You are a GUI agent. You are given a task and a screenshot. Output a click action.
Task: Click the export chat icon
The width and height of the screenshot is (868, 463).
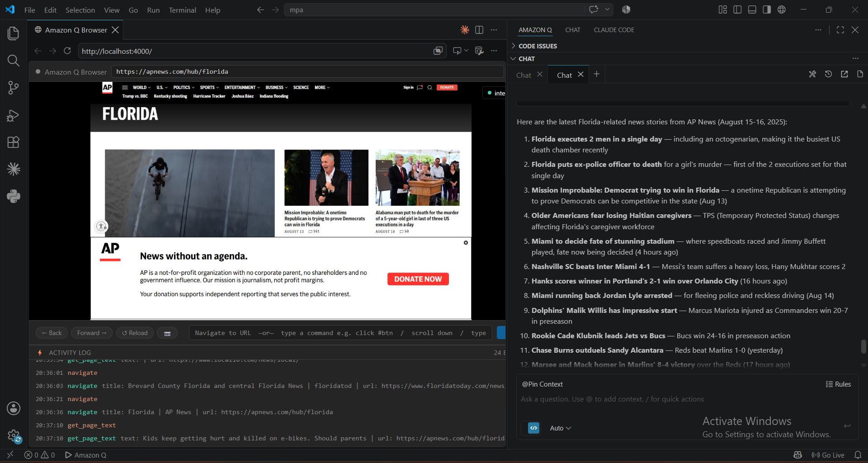pyautogui.click(x=844, y=74)
